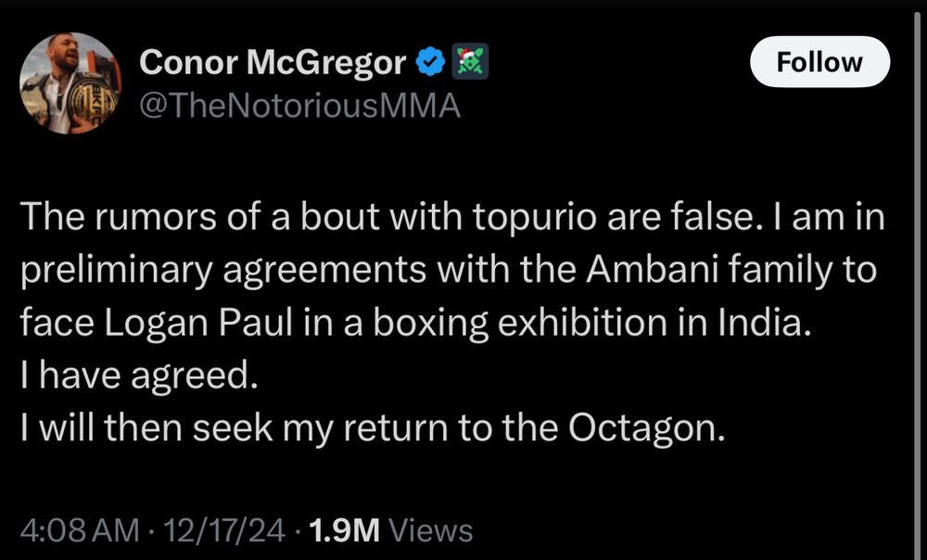Click the line "I have agreed."
This screenshot has height=560, width=927.
(135, 375)
